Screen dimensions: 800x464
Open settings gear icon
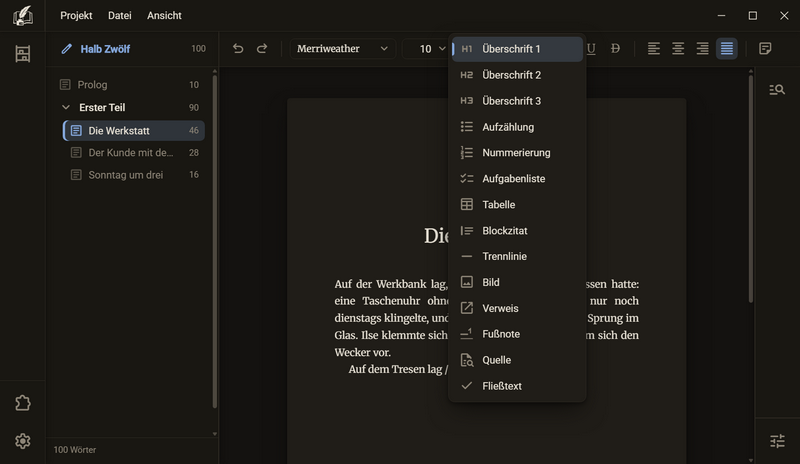22,441
